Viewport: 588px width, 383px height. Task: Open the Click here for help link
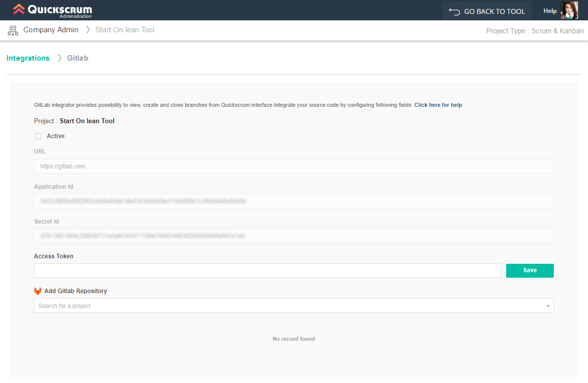click(438, 105)
